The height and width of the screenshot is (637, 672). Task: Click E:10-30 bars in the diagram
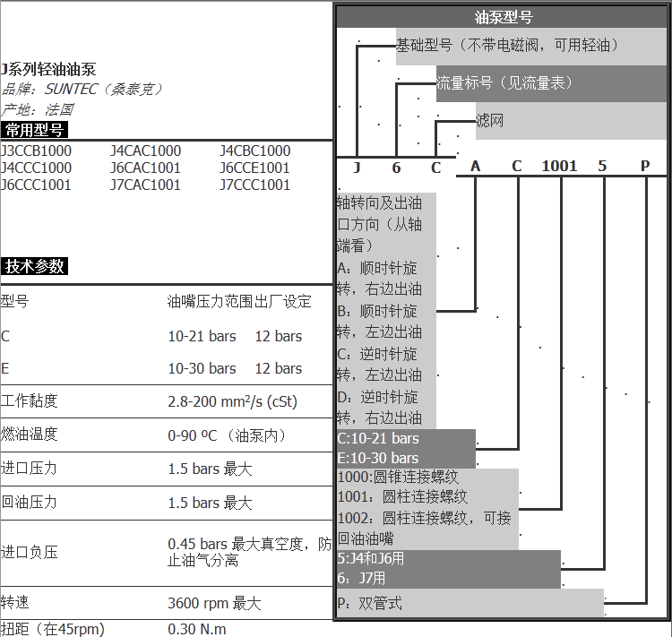coord(378,458)
